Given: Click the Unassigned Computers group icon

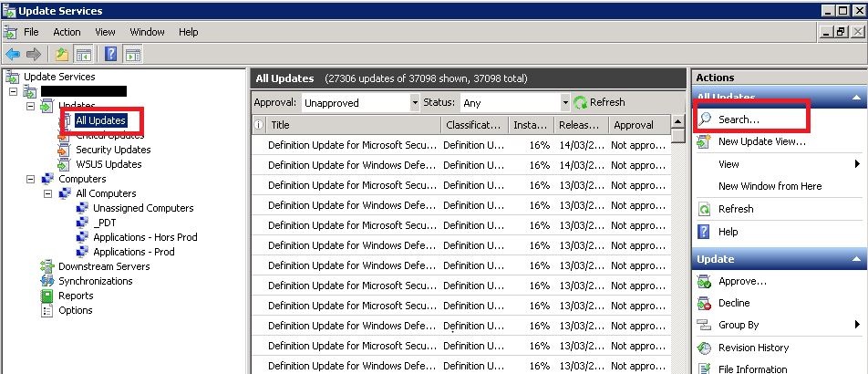Looking at the screenshot, I should [82, 208].
